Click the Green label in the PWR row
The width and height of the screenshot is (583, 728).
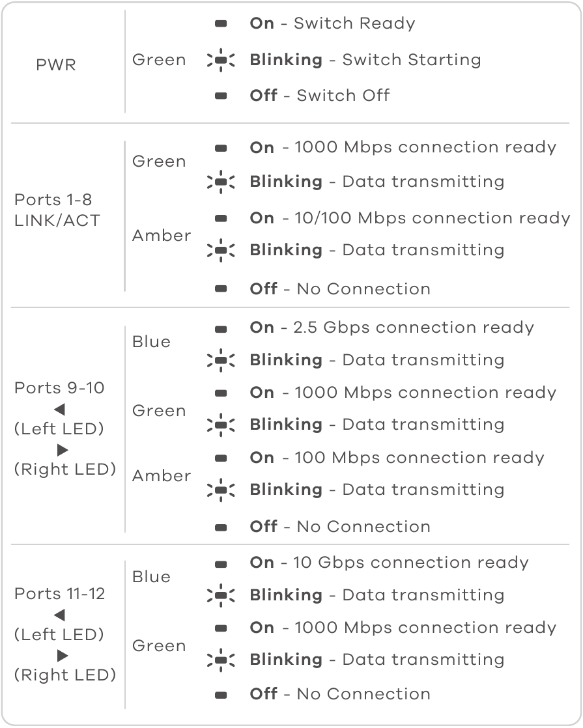pos(159,60)
